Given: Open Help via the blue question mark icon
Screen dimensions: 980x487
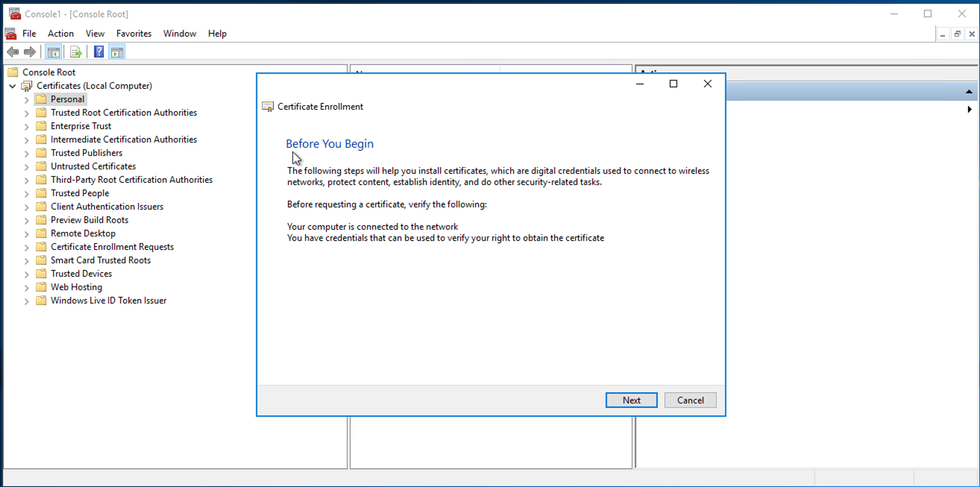Looking at the screenshot, I should pos(99,52).
